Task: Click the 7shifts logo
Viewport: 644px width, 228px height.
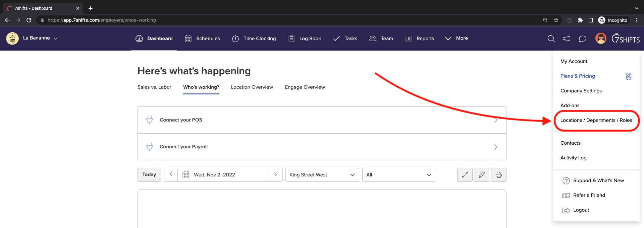Action: click(626, 39)
